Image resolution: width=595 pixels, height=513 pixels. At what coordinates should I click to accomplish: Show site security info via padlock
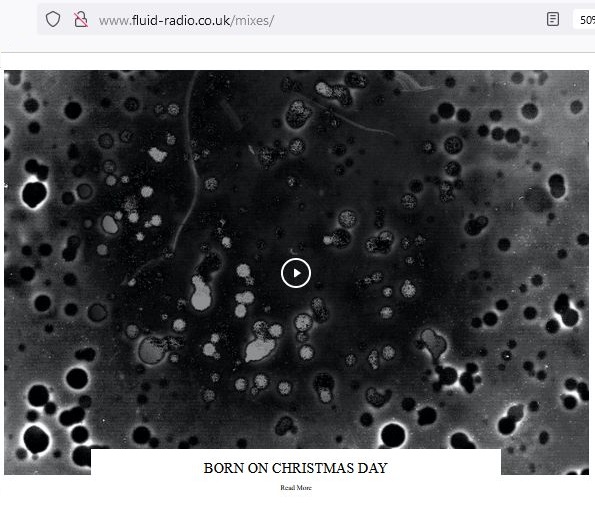[x=80, y=19]
